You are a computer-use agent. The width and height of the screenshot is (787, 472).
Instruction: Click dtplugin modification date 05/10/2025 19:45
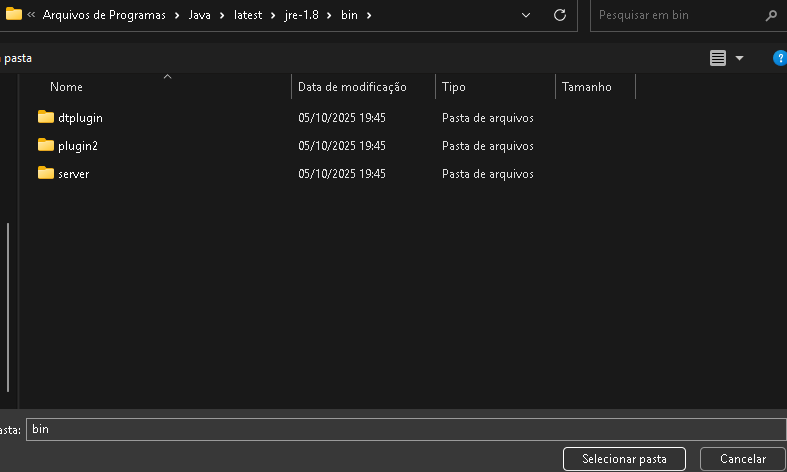[342, 118]
